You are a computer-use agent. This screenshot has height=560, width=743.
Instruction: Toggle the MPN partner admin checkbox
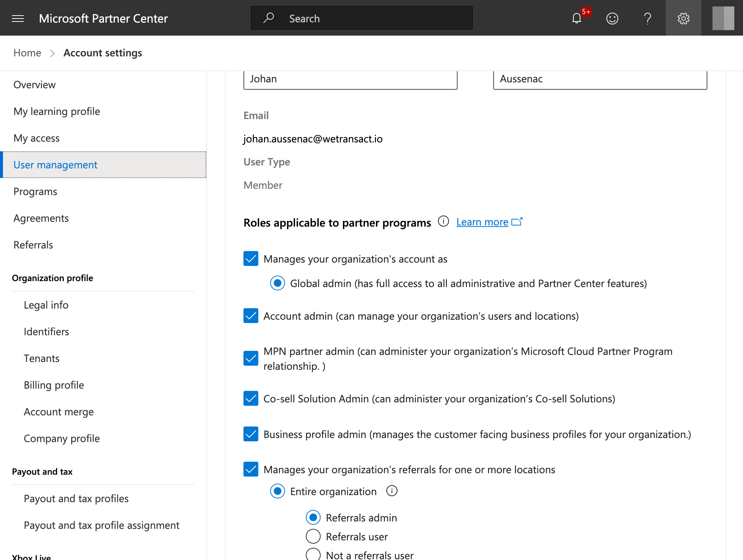tap(251, 358)
